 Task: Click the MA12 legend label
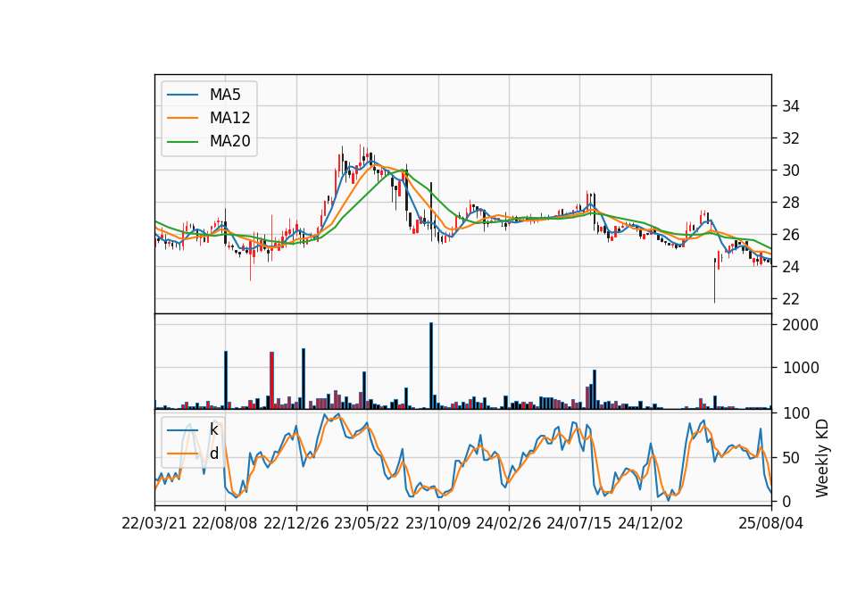(x=229, y=118)
